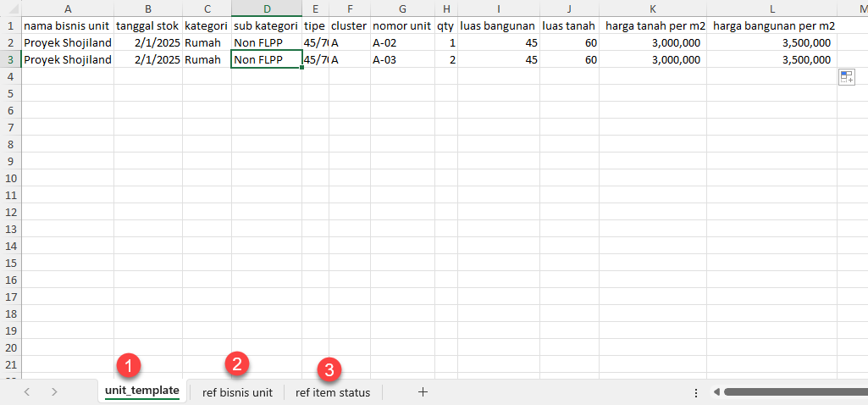The width and height of the screenshot is (868, 405).
Task: Click the horizontal scrollbar thumb
Action: point(792,392)
